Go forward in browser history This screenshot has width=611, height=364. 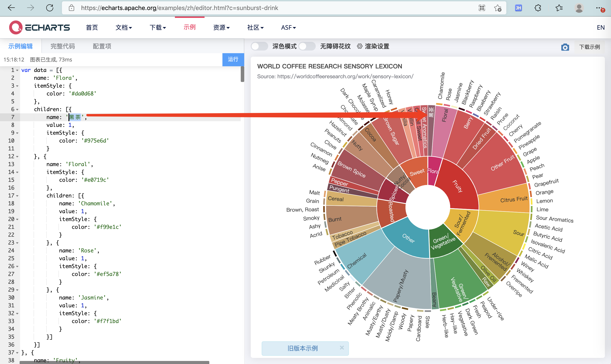coord(31,8)
